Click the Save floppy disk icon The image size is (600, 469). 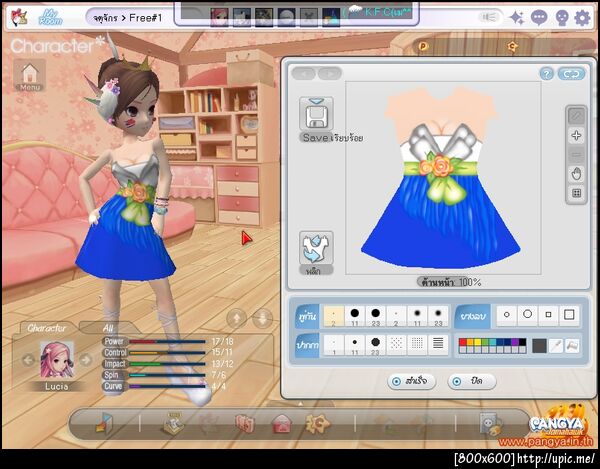(316, 114)
